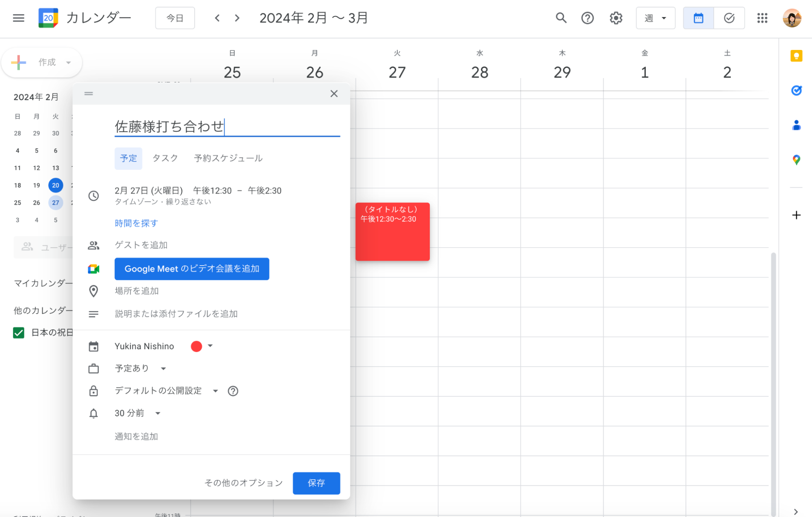This screenshot has height=517, width=812.
Task: Open Google Keep from the side panel
Action: click(797, 56)
